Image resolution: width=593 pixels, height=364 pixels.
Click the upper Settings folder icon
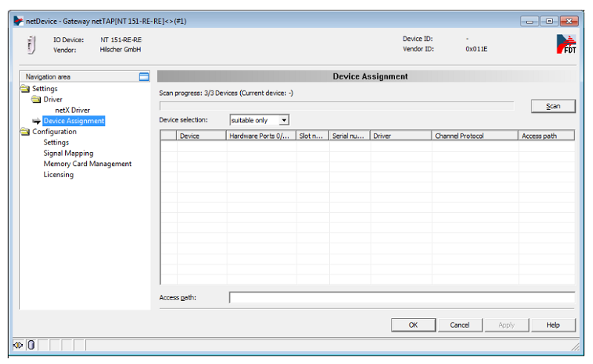point(25,88)
